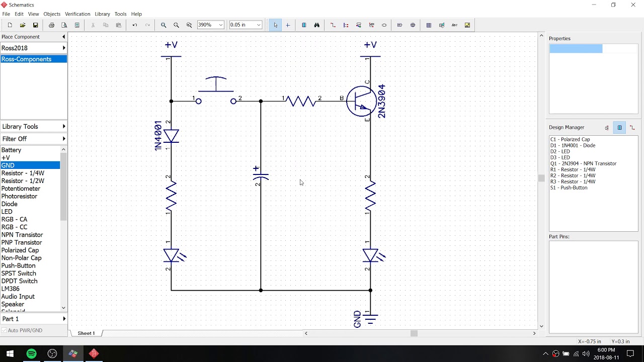Click the Design Manager nets view icon
The image size is (644, 362).
tap(632, 128)
